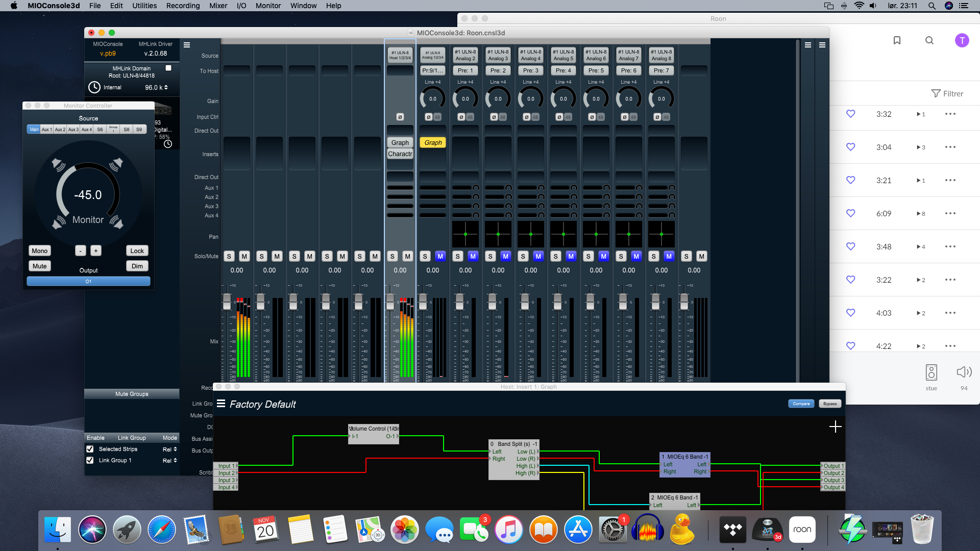Toggle Mute on the Host 1/2/3/4 strip
The width and height of the screenshot is (980, 551).
point(408,256)
